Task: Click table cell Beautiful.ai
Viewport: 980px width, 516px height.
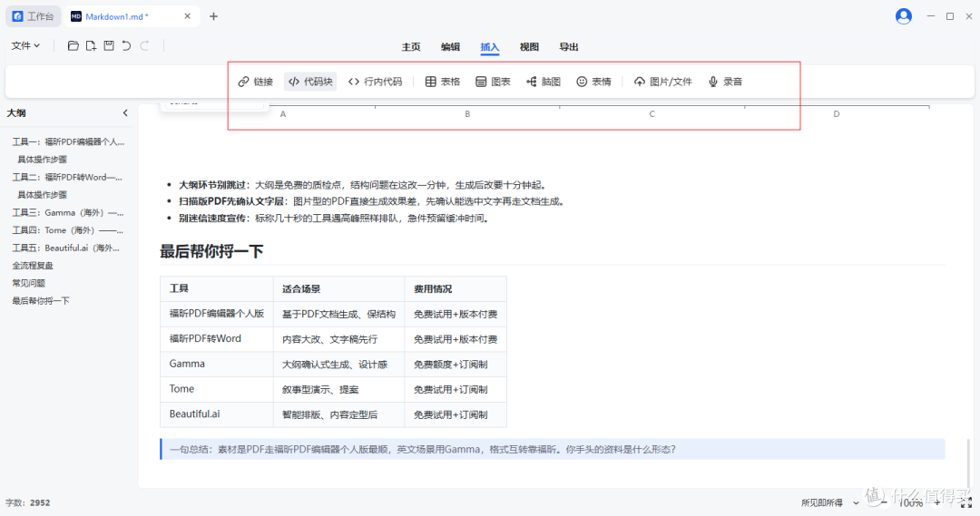Action: tap(216, 414)
